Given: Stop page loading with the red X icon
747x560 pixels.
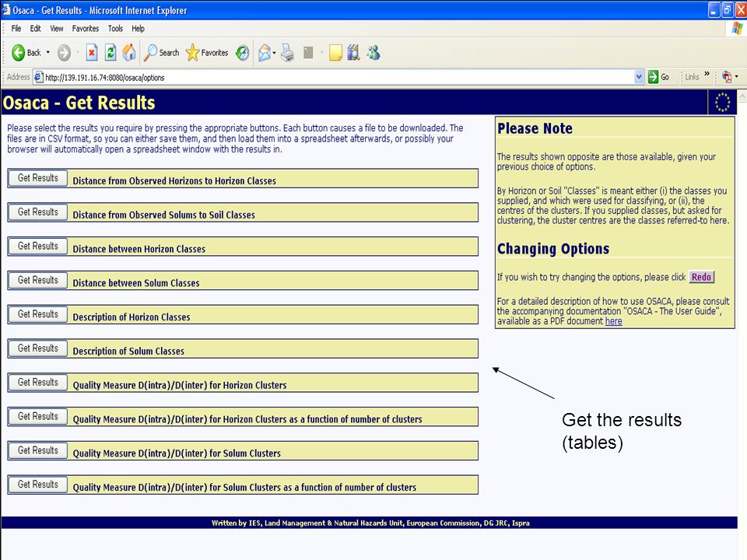Looking at the screenshot, I should click(92, 52).
